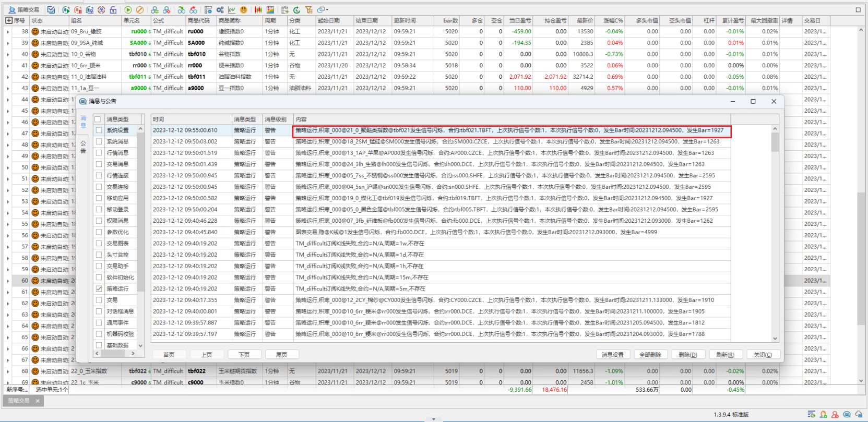Toggle the select-all checkbox beside 消息类型 header
Viewport: 868px width, 422px height.
98,119
